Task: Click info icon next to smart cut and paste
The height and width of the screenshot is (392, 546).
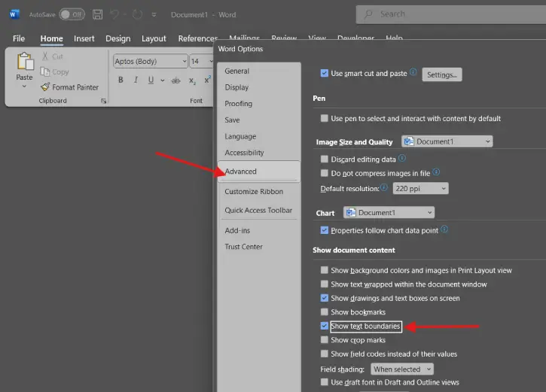Action: point(413,72)
